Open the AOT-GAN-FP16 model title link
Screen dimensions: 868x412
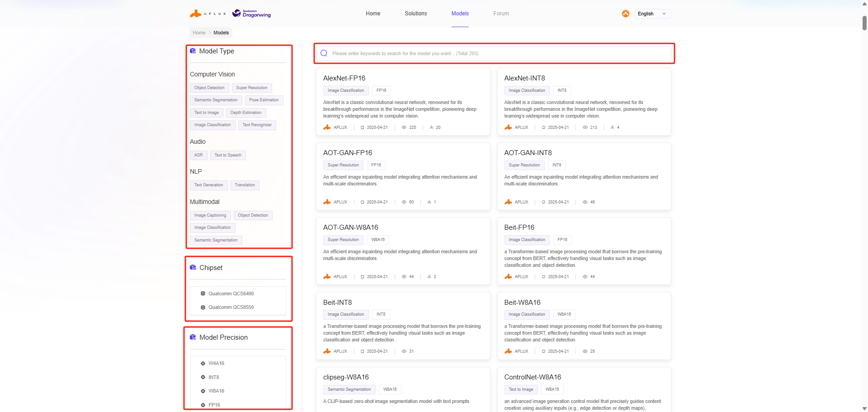(347, 153)
